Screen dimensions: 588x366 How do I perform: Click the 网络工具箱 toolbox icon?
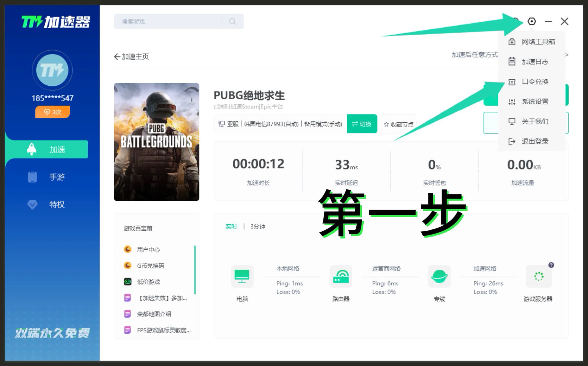[x=512, y=42]
